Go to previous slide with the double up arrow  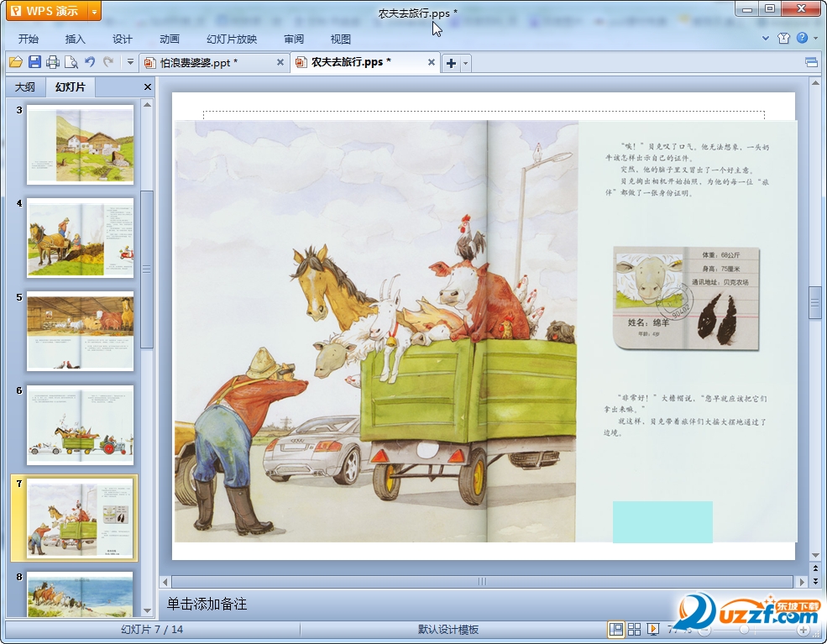tap(815, 568)
